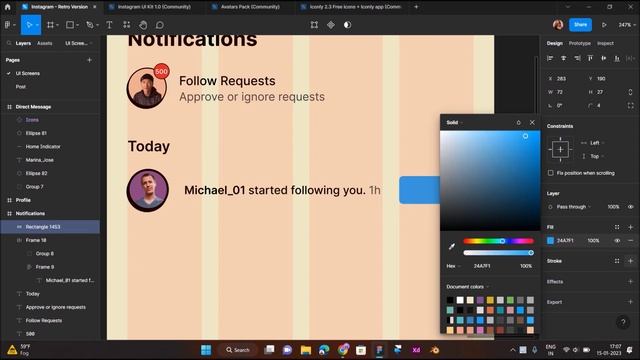The height and width of the screenshot is (360, 640).
Task: Select the Rectangle 1453 layer
Action: (50, 227)
